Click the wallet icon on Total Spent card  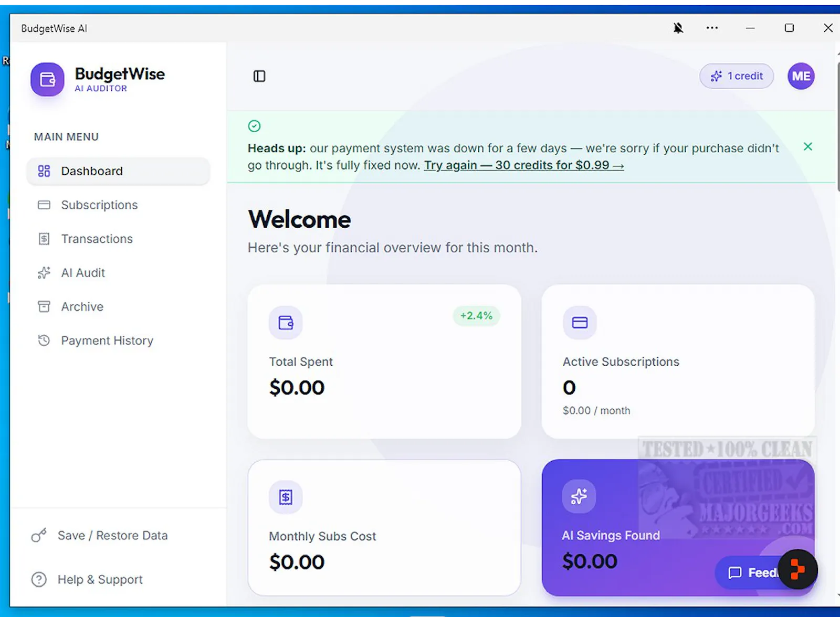(x=286, y=323)
